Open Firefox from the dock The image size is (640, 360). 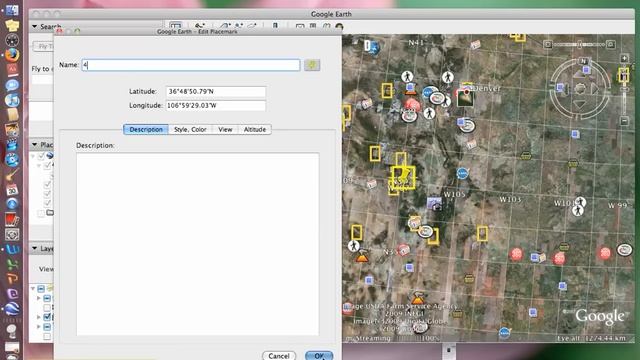click(x=12, y=55)
